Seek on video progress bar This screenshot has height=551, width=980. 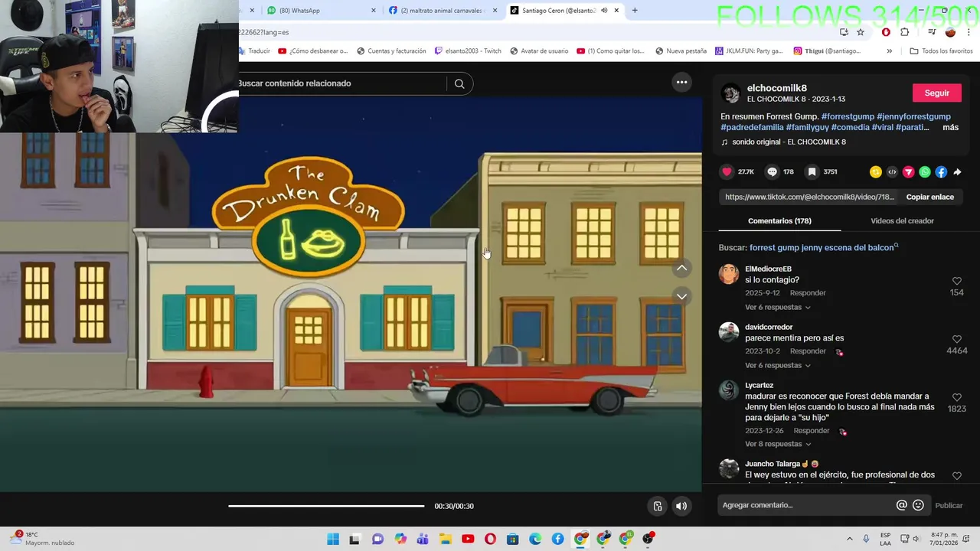click(326, 506)
